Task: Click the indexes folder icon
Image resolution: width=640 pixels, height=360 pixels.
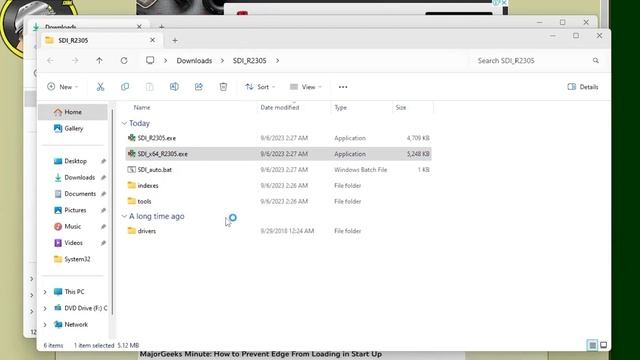Action: click(131, 185)
